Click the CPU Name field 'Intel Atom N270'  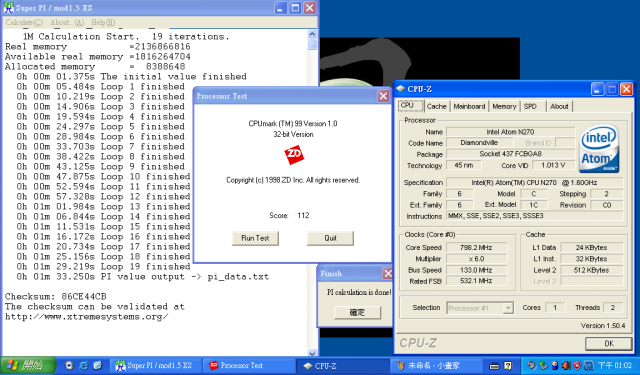click(x=510, y=132)
